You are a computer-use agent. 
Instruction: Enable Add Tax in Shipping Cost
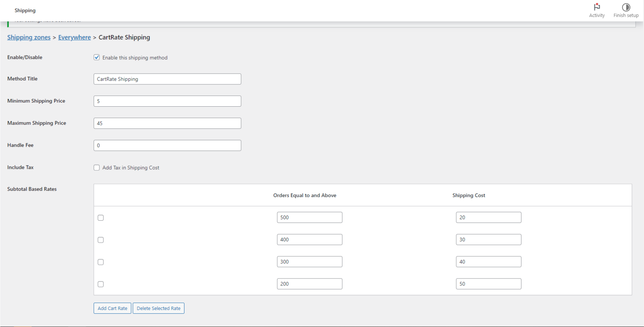tap(97, 168)
